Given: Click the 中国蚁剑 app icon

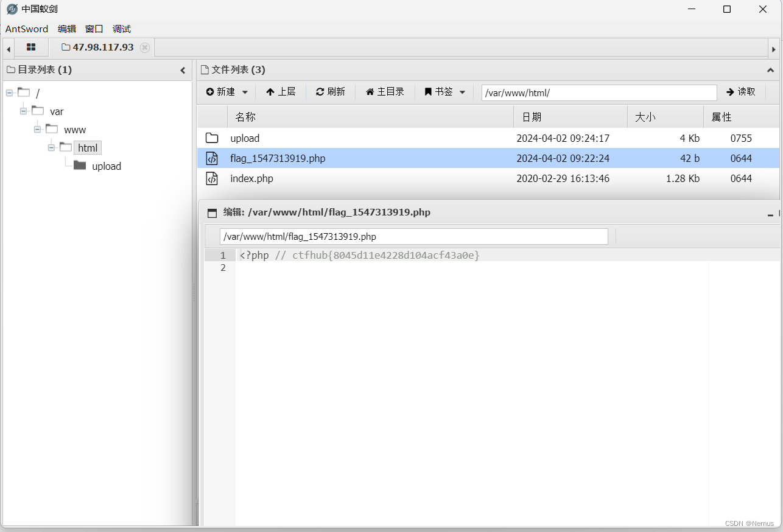Looking at the screenshot, I should [12, 9].
